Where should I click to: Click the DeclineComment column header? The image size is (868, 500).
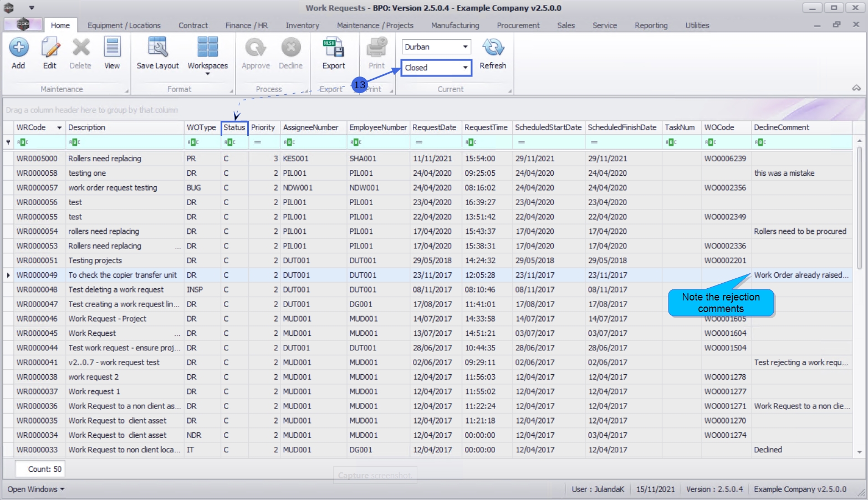(x=781, y=127)
